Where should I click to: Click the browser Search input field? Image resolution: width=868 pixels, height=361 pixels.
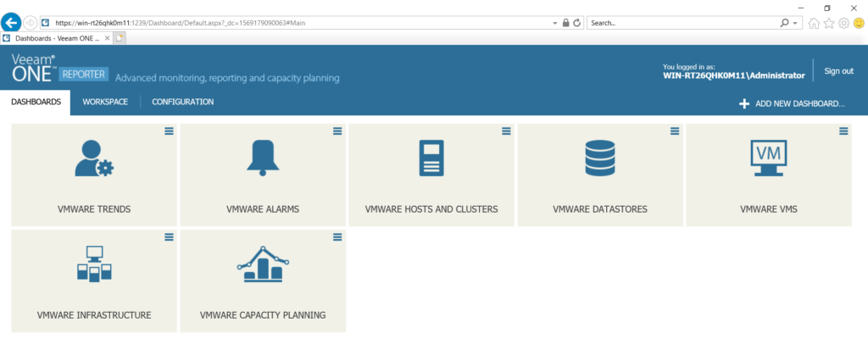click(x=682, y=23)
